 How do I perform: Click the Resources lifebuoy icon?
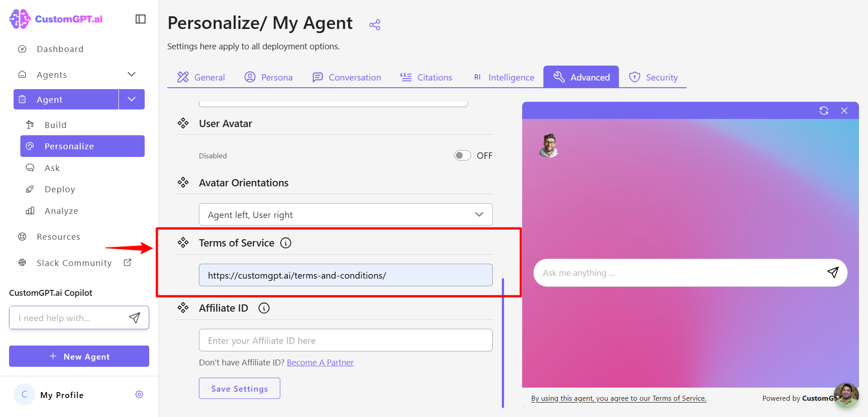point(22,237)
